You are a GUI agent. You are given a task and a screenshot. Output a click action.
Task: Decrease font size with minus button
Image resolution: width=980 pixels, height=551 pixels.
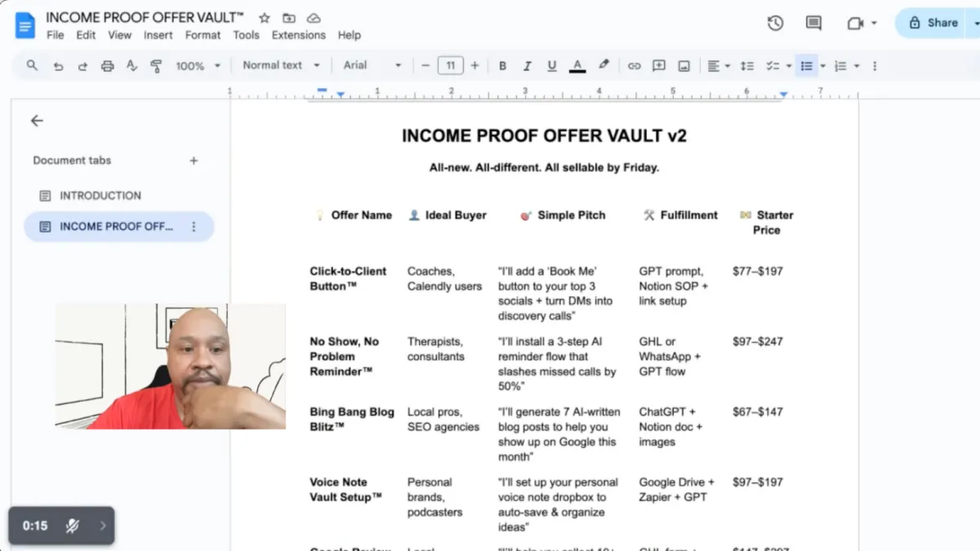[425, 65]
